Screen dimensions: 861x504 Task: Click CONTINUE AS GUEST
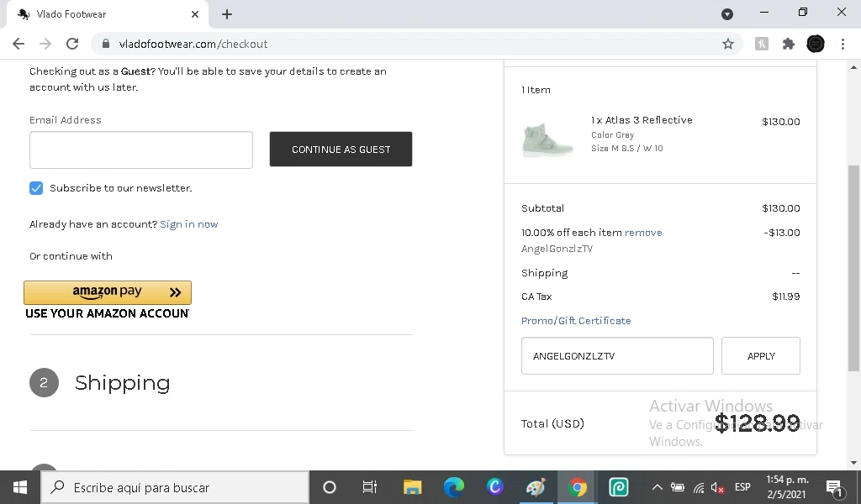point(341,150)
